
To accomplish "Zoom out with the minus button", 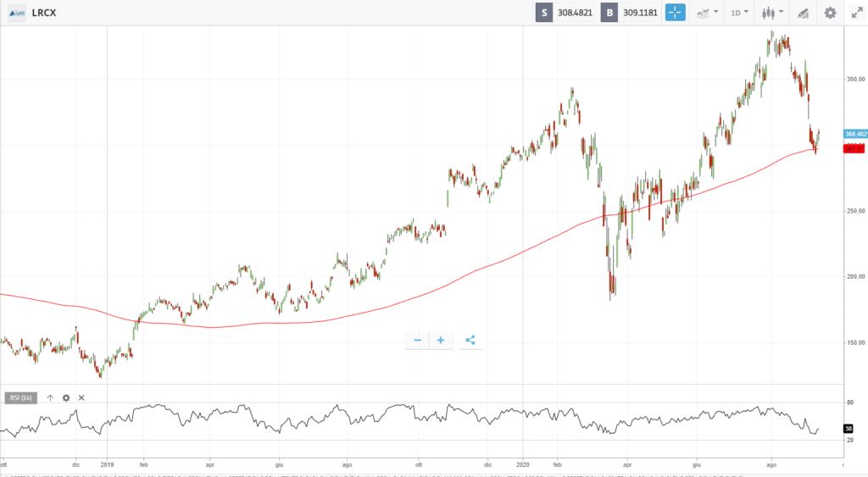I will click(x=417, y=341).
